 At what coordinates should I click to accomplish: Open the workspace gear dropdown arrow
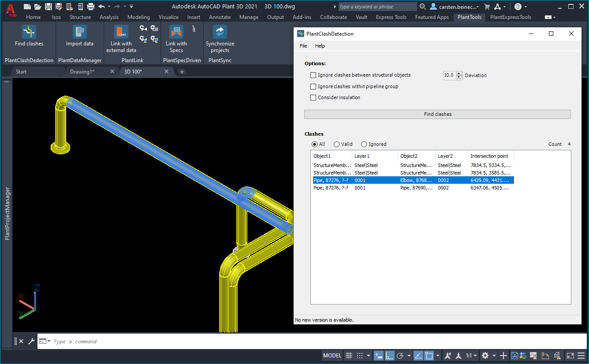click(x=494, y=356)
